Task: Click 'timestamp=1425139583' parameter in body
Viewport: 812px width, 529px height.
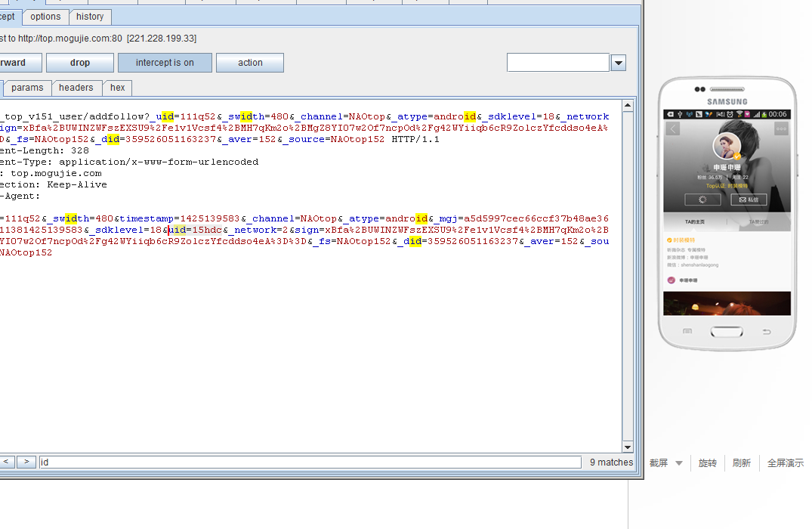Action: click(180, 218)
